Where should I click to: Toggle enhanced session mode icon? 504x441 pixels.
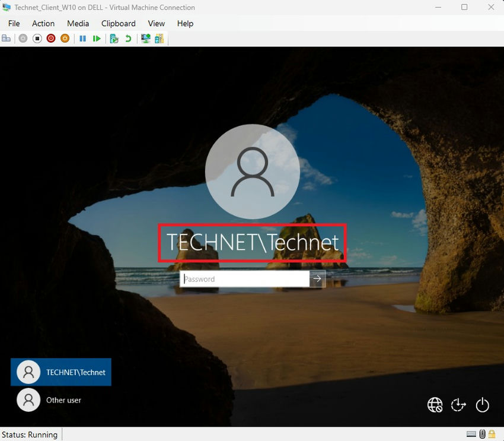145,39
